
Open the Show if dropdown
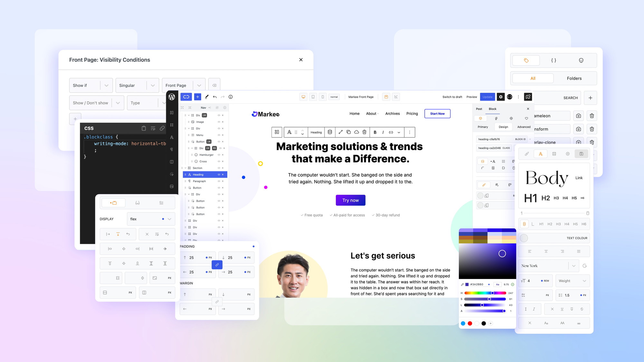[91, 85]
